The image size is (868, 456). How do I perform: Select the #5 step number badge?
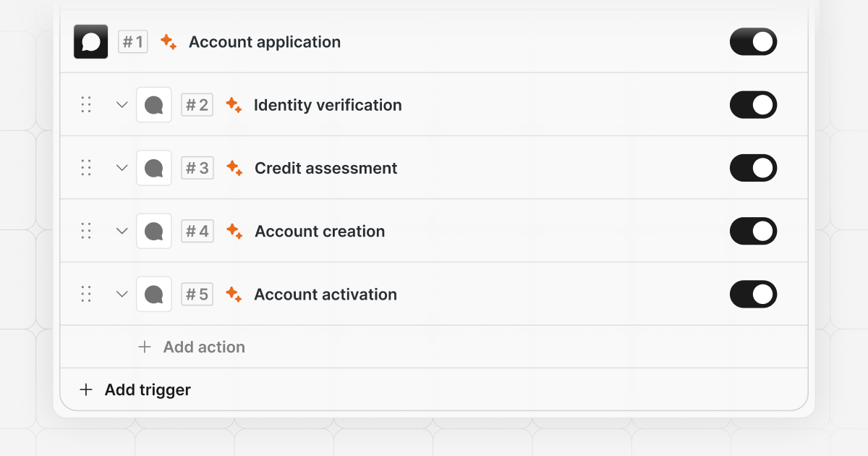(x=197, y=294)
